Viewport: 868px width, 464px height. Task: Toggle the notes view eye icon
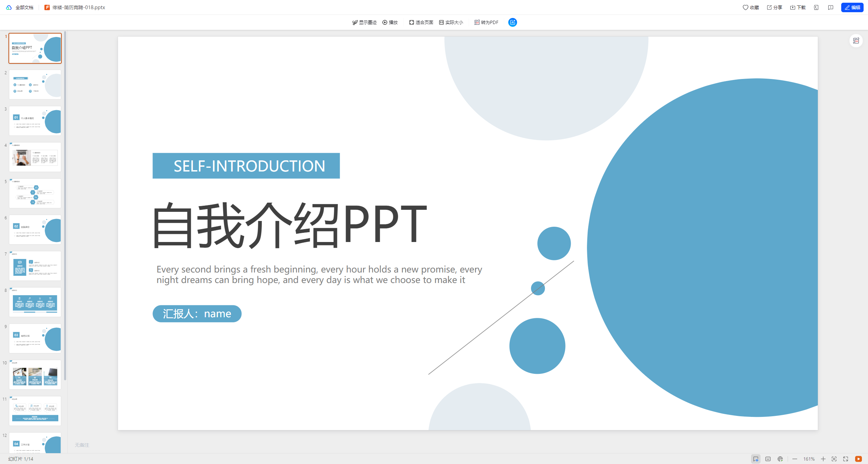point(756,459)
